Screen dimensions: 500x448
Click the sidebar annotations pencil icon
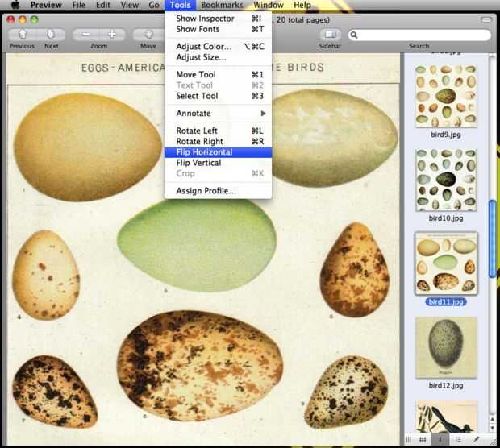(x=476, y=440)
